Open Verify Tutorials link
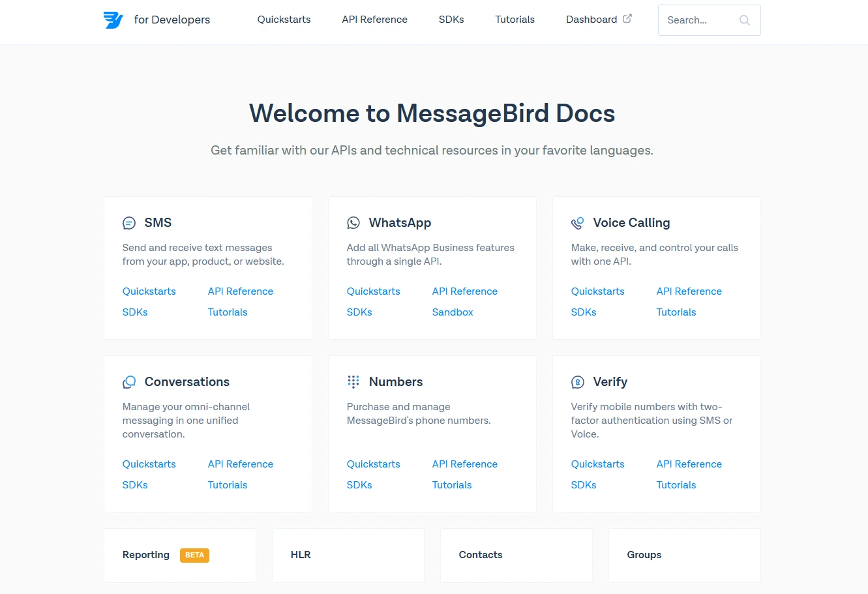This screenshot has width=868, height=594. pos(676,485)
